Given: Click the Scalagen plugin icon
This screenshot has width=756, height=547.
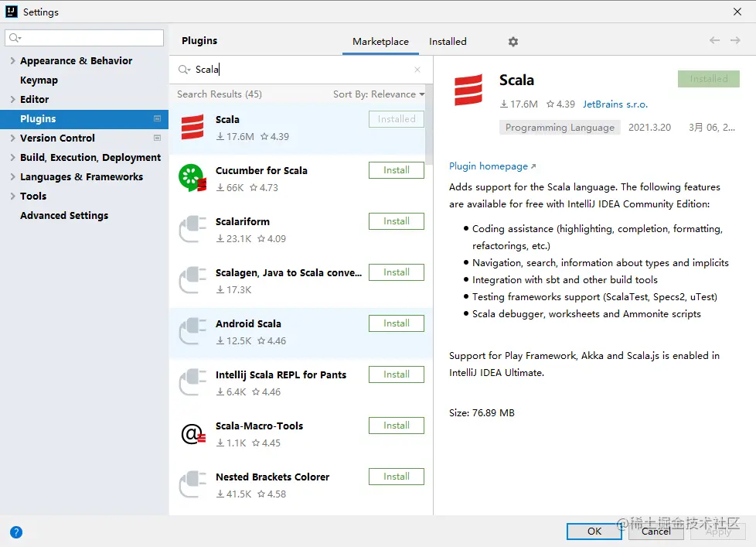Looking at the screenshot, I should 192,280.
